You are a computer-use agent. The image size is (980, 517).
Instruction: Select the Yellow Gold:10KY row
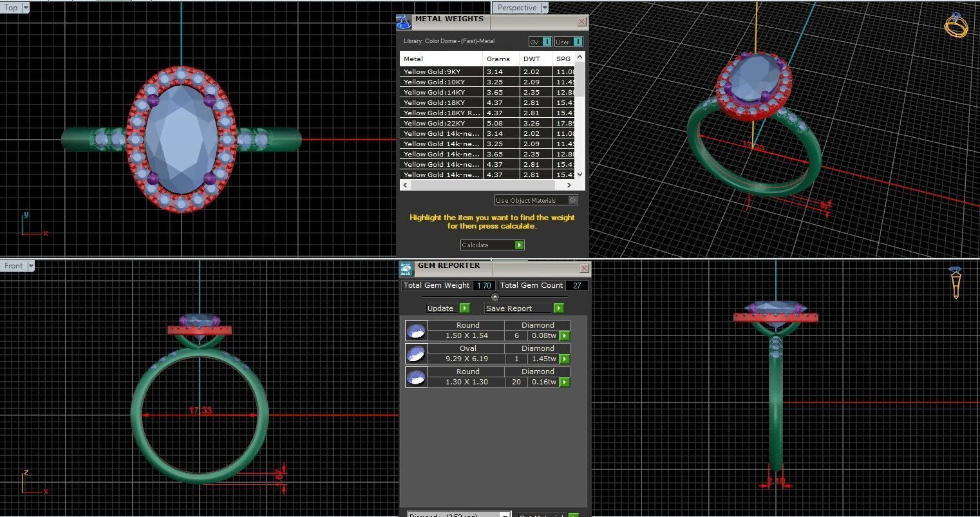(487, 82)
